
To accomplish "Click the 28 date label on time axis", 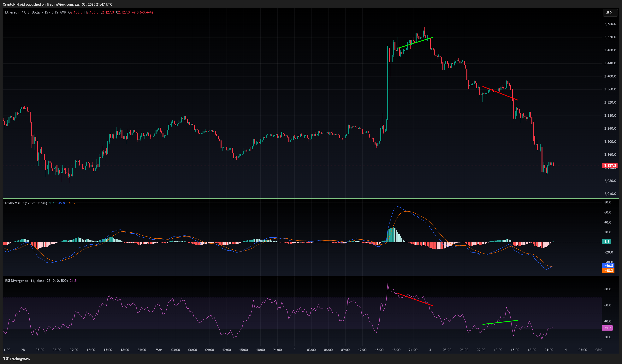I will (x=23, y=350).
